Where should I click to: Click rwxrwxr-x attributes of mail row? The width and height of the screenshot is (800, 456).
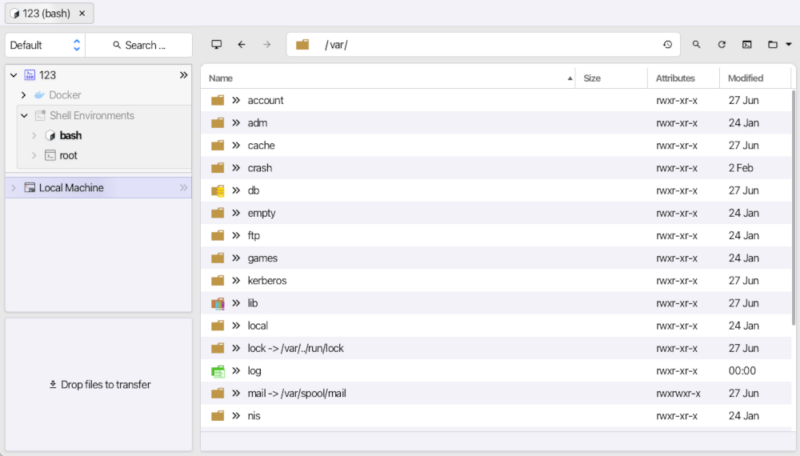click(678, 393)
